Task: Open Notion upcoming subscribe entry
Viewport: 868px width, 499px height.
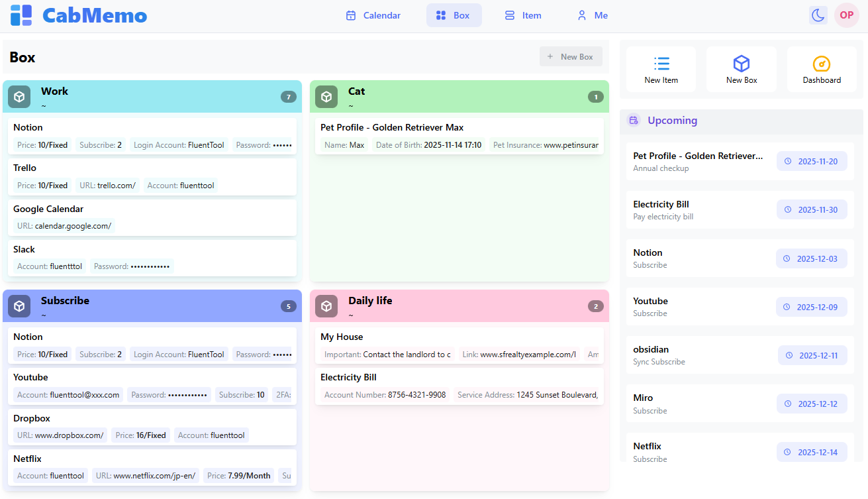Action: point(740,258)
